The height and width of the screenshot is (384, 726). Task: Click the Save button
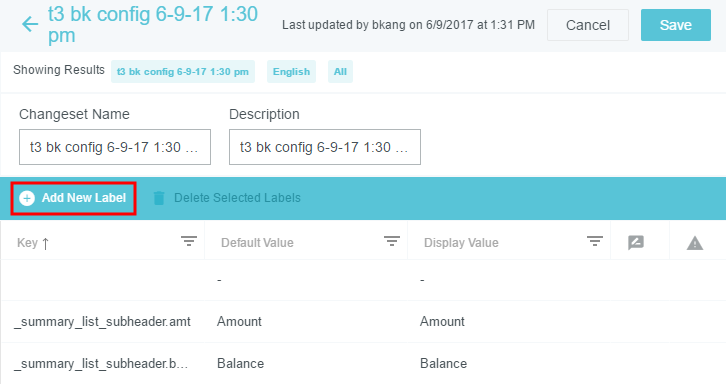(676, 25)
